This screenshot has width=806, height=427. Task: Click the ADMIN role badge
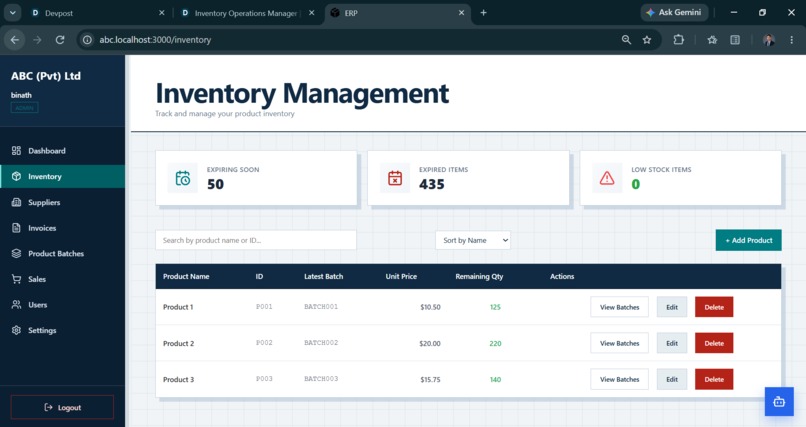pyautogui.click(x=24, y=108)
